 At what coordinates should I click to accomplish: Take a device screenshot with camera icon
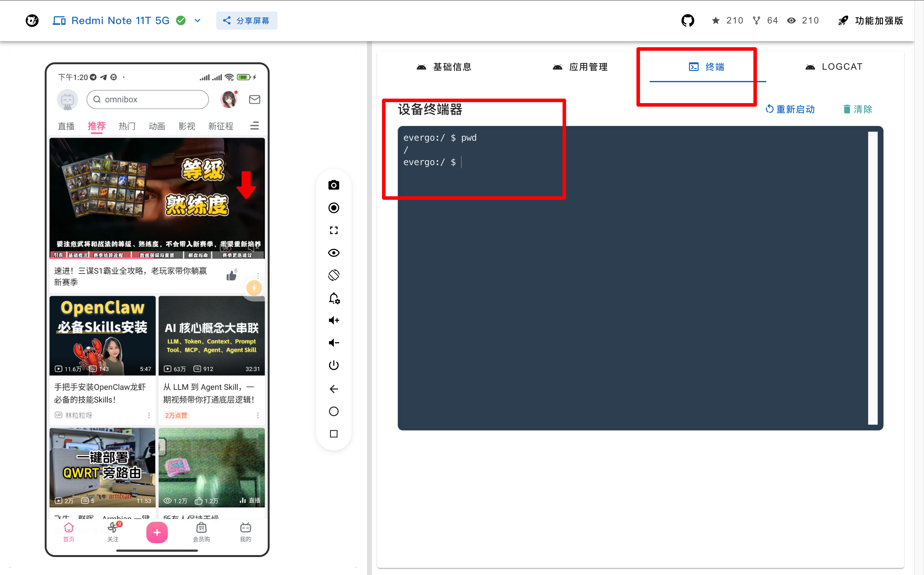click(333, 185)
